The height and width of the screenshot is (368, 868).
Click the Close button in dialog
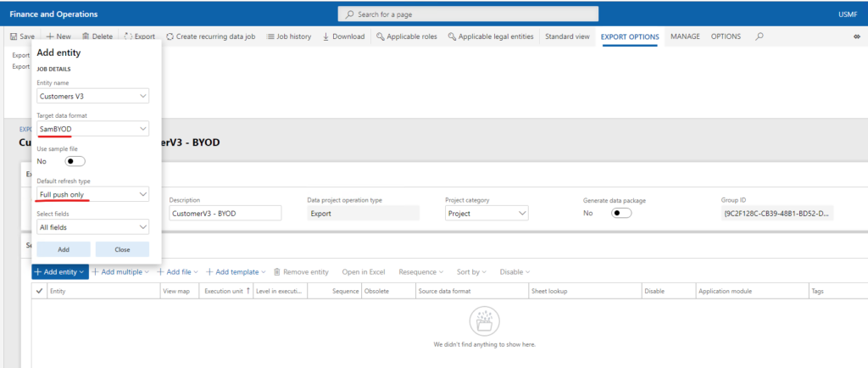(x=122, y=249)
